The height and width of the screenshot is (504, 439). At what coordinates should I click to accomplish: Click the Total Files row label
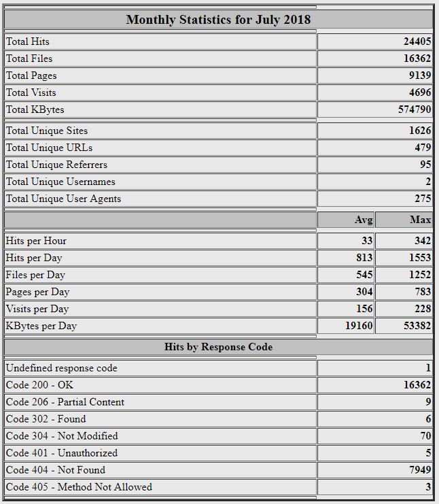(x=29, y=58)
